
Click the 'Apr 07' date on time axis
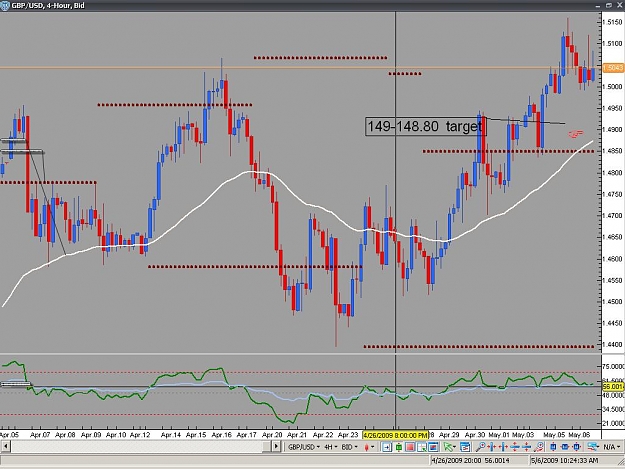(x=40, y=435)
